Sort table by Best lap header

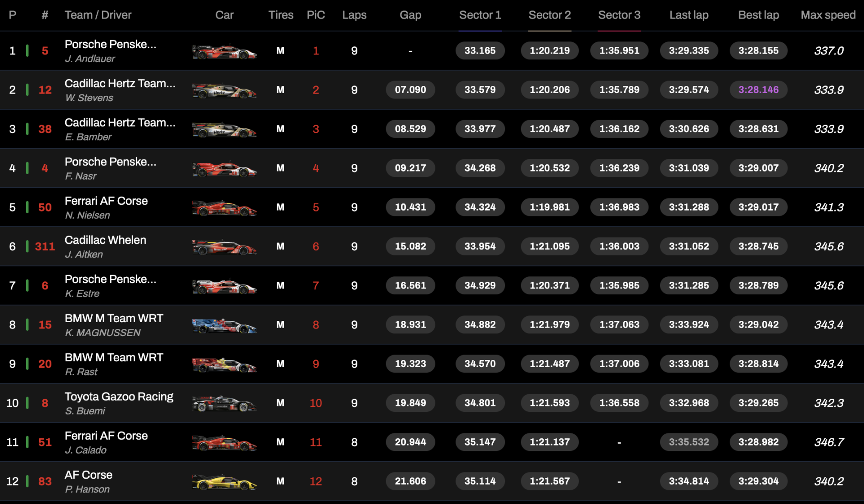coord(758,15)
